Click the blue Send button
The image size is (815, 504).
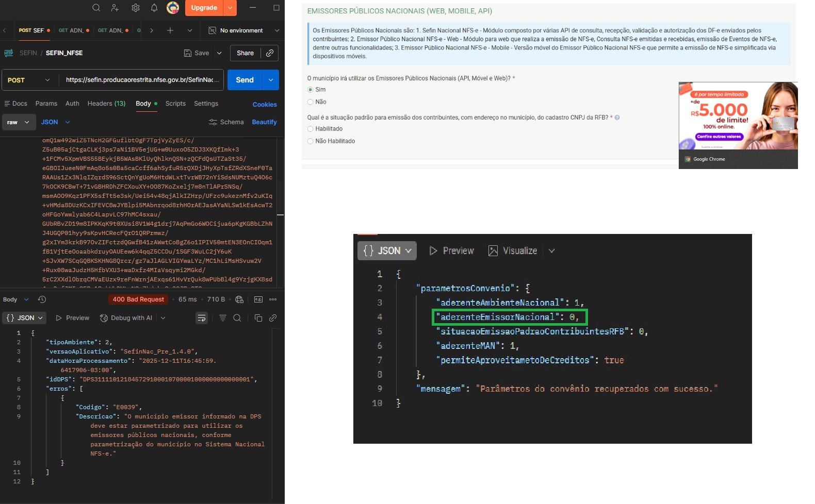pyautogui.click(x=244, y=80)
